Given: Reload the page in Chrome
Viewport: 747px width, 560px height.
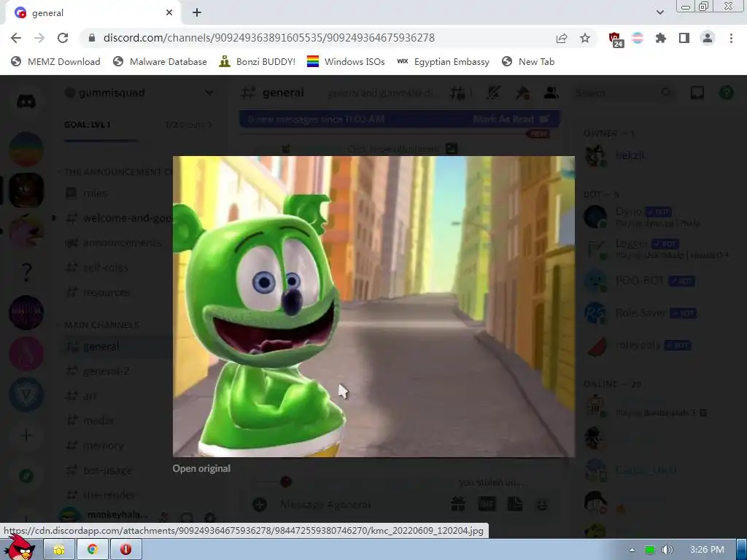Looking at the screenshot, I should (63, 38).
